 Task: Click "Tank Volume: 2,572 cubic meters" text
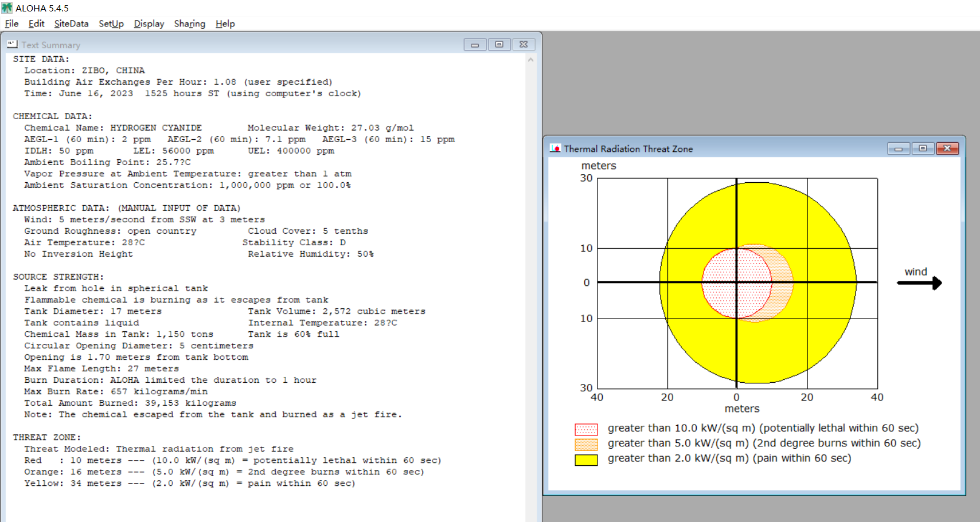pos(337,311)
